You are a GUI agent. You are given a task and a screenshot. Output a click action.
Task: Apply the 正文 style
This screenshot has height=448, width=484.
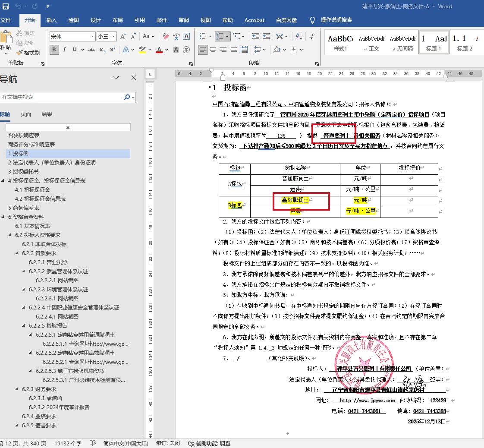pyautogui.click(x=372, y=42)
